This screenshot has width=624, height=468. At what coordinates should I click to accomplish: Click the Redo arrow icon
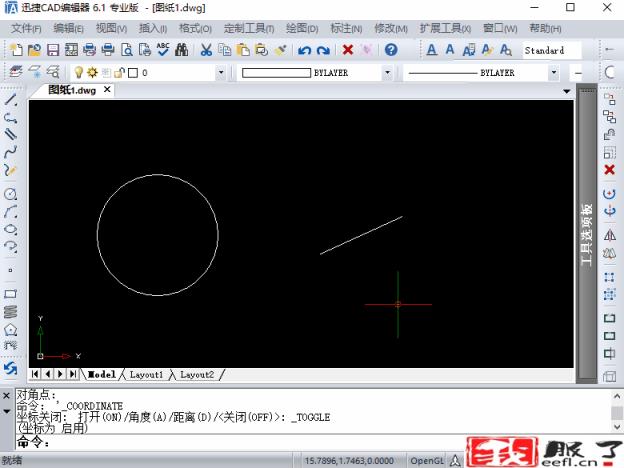323,49
